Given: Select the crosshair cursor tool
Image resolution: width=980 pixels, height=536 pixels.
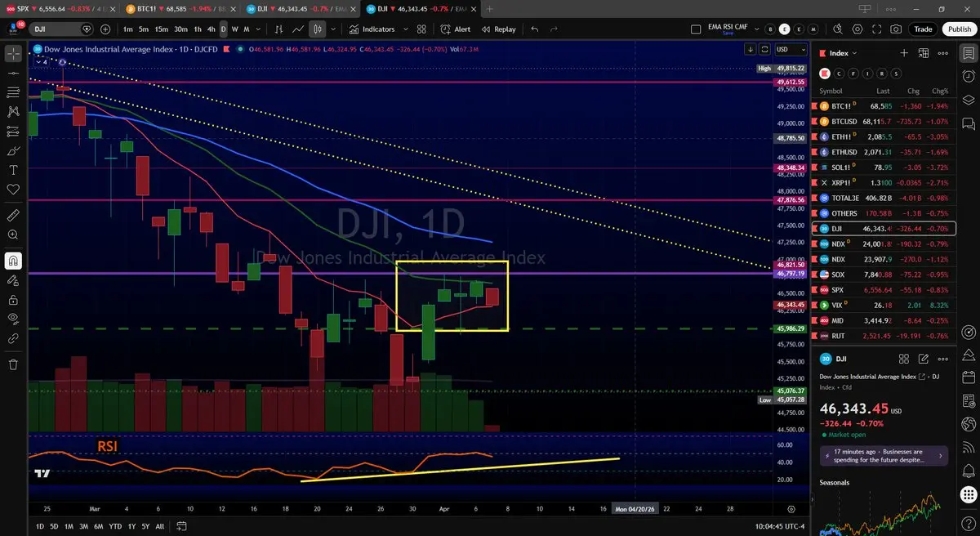Looking at the screenshot, I should tap(13, 54).
